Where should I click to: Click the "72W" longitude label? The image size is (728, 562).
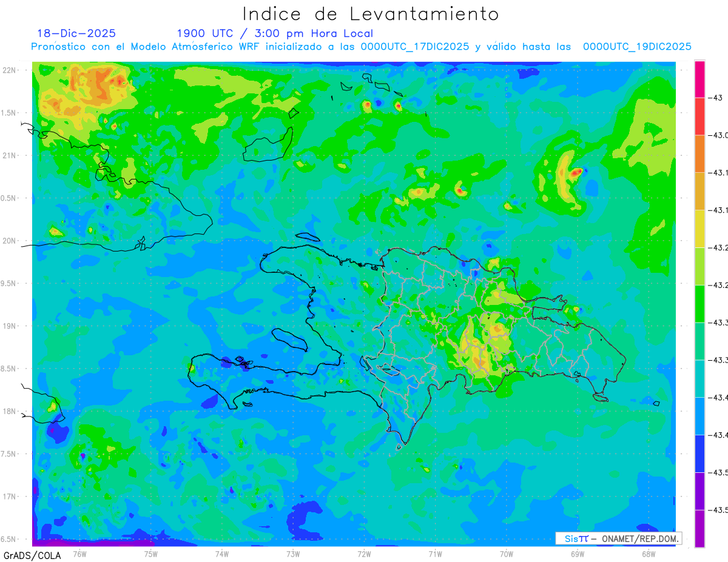(364, 554)
